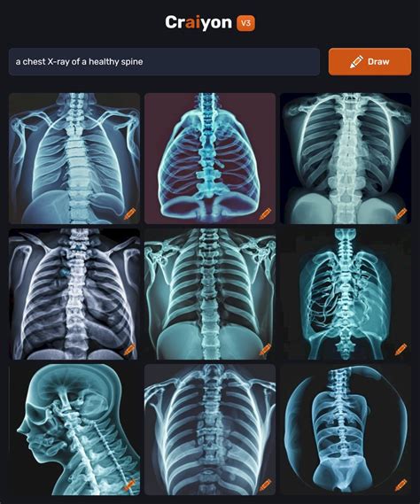Open the circular-framed torso X-ray image

(x=346, y=430)
